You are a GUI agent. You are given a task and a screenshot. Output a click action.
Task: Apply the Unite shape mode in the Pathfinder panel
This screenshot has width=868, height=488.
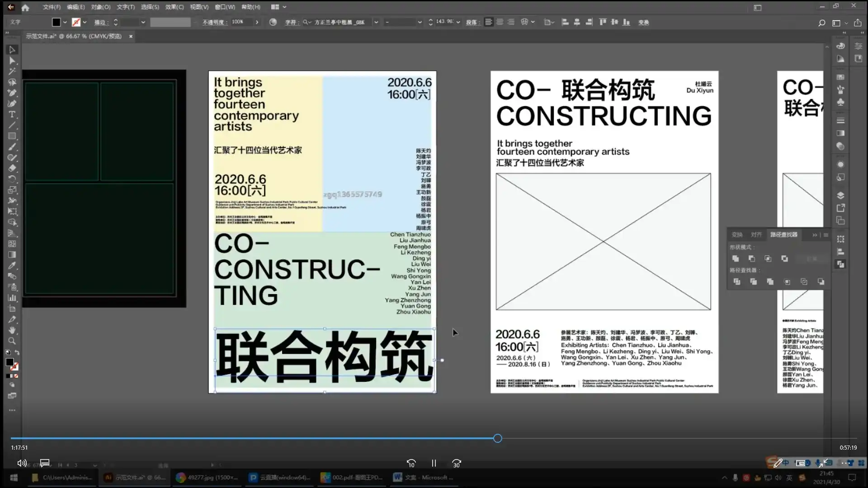pos(736,258)
